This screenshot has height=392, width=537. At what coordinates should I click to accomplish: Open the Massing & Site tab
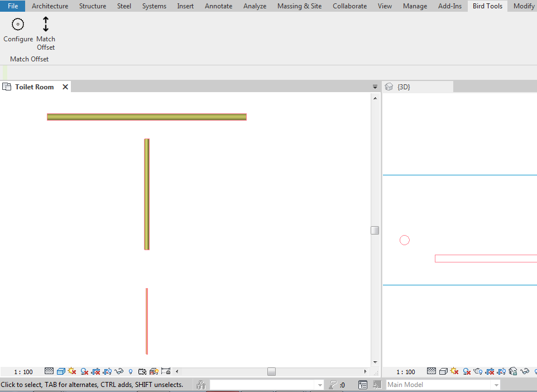[x=299, y=6]
